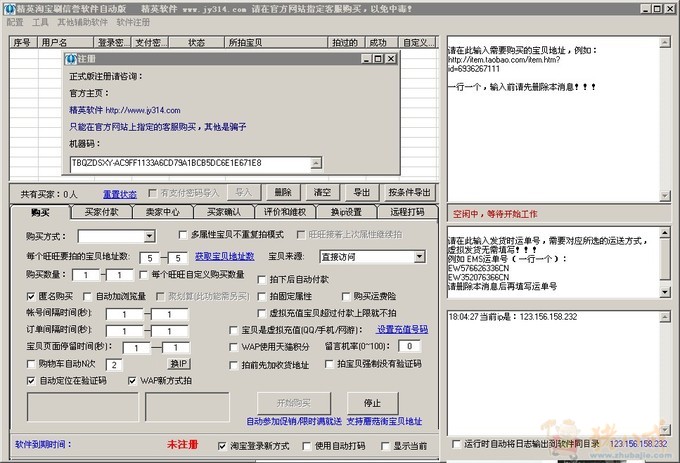Toggle 购买运费险 checkbox
This screenshot has width=680, height=463.
[x=346, y=297]
